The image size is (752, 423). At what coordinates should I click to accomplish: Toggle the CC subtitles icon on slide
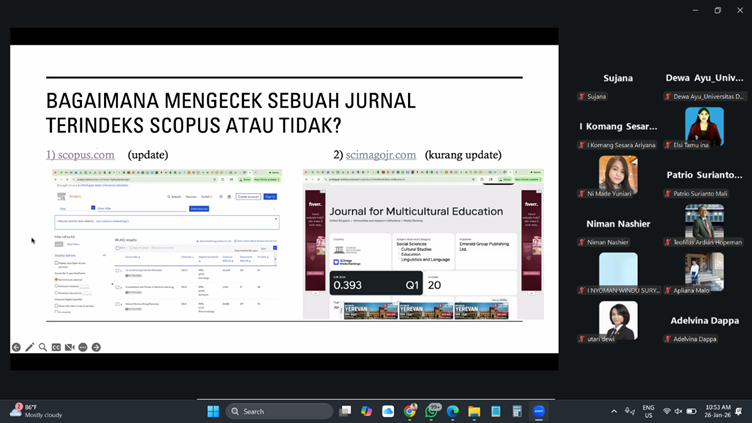point(56,347)
